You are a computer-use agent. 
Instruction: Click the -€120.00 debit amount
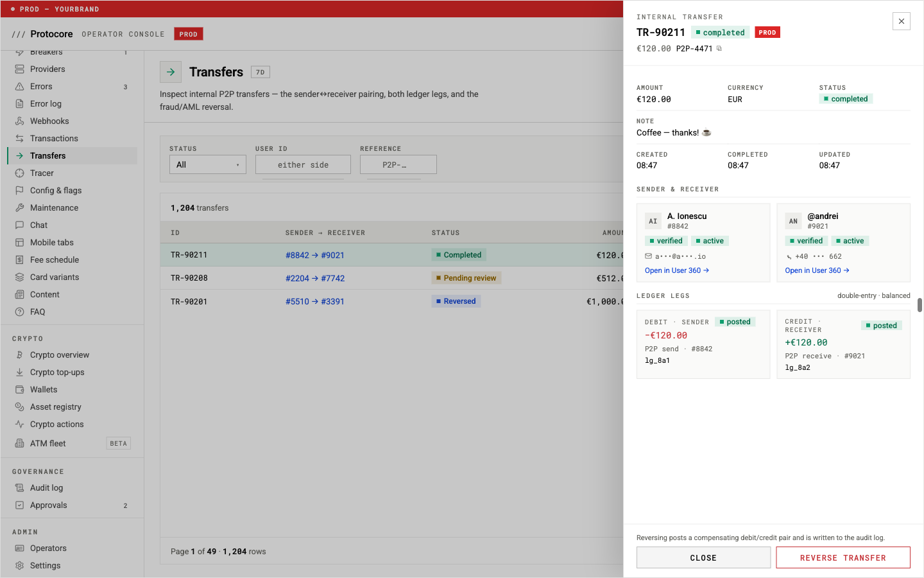click(x=666, y=336)
